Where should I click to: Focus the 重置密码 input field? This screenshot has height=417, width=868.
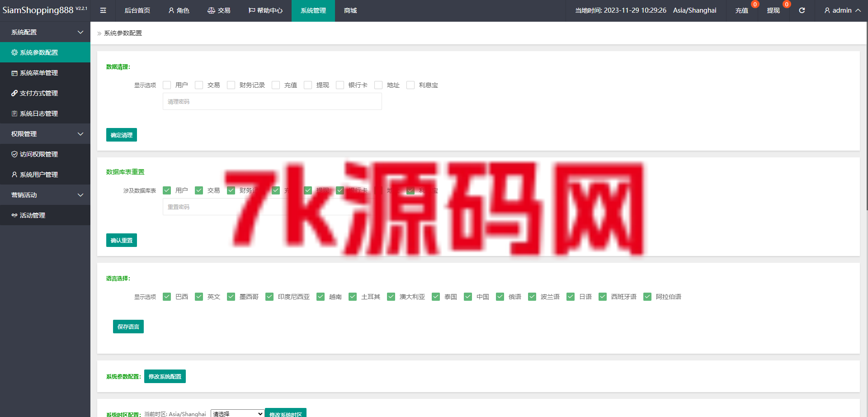(272, 207)
